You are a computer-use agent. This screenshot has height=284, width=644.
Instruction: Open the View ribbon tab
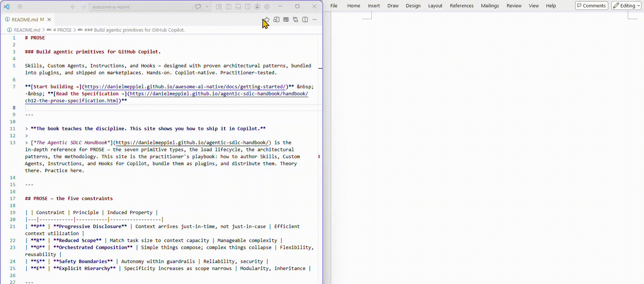click(534, 6)
